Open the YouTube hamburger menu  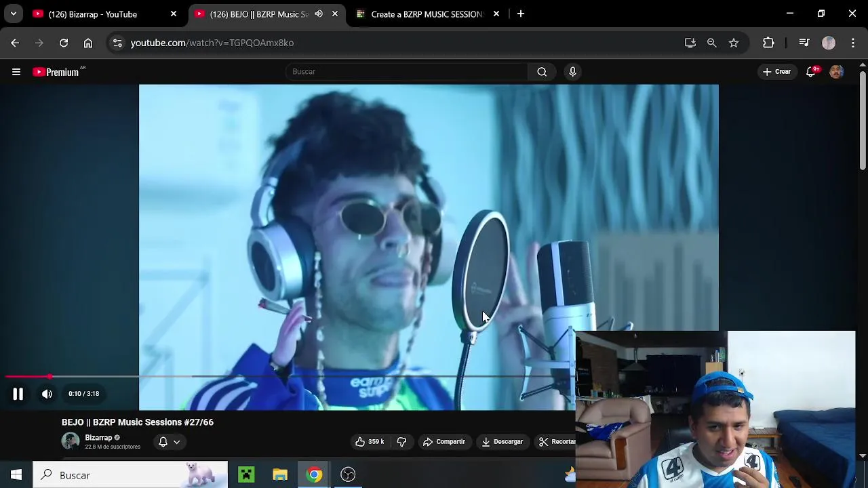coord(16,72)
